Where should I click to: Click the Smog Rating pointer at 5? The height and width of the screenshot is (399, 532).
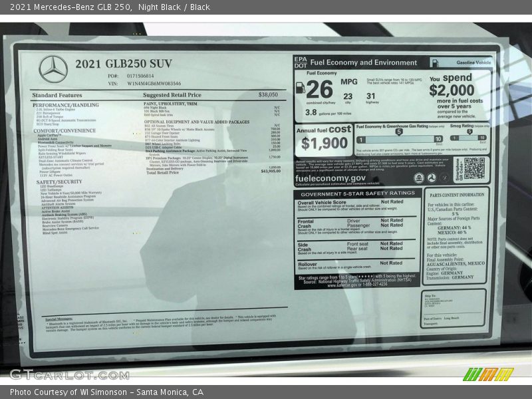coord(471,132)
